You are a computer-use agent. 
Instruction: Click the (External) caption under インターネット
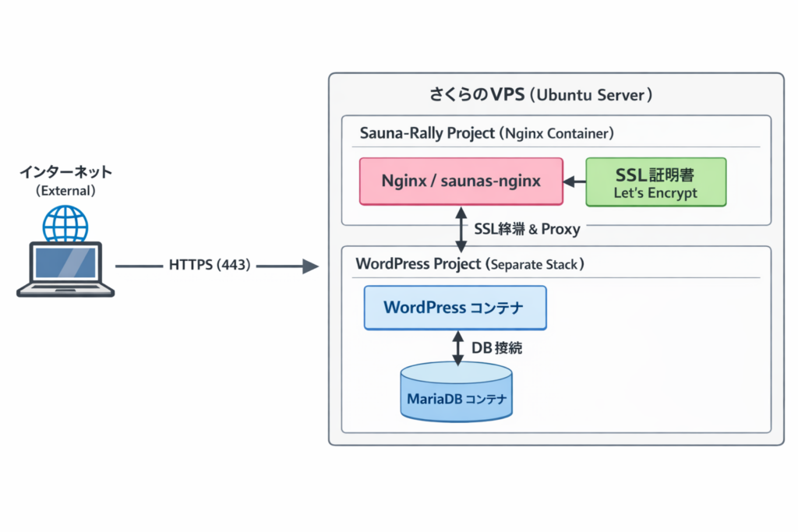pos(66,190)
